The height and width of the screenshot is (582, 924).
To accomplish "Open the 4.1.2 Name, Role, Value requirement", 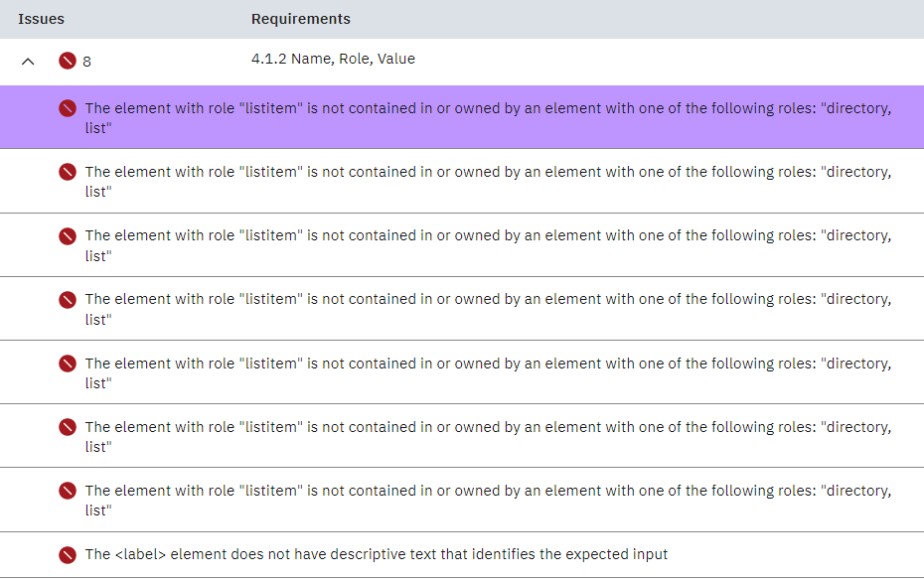I will click(333, 59).
